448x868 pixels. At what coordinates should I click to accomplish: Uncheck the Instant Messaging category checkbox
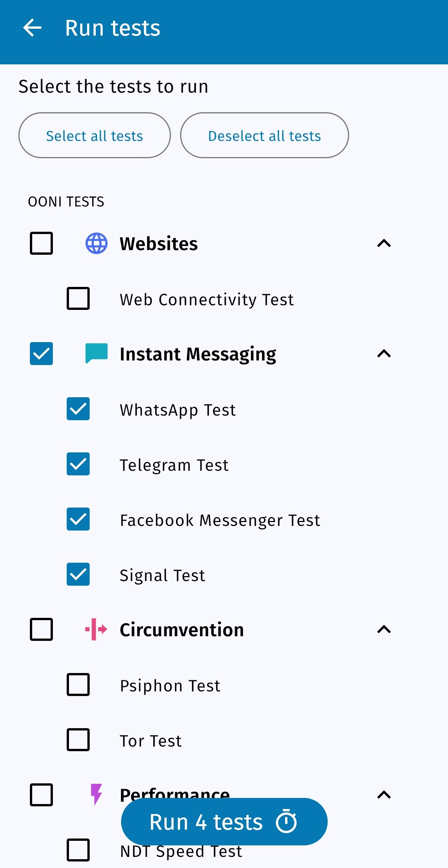(x=41, y=354)
